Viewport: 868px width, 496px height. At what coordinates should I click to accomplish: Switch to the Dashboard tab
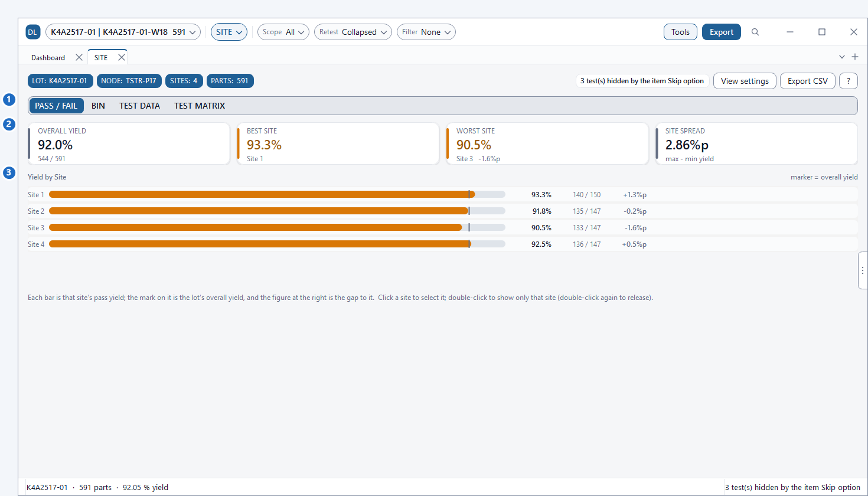click(x=48, y=57)
